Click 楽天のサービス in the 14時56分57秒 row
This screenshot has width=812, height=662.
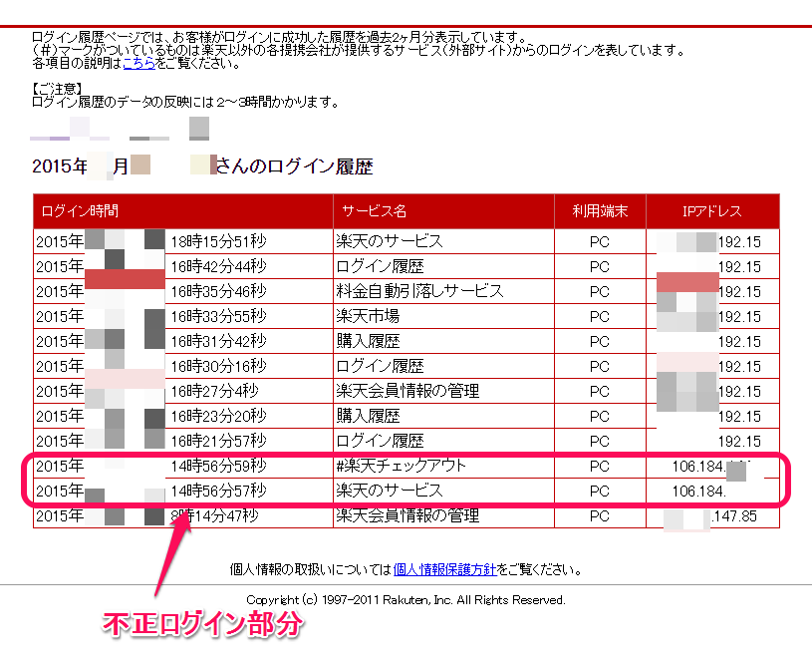(390, 490)
